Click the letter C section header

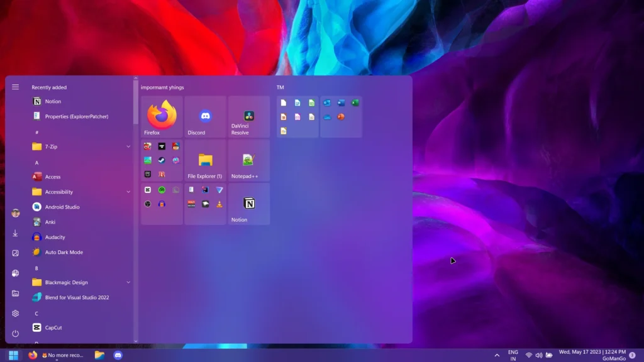coord(36,314)
